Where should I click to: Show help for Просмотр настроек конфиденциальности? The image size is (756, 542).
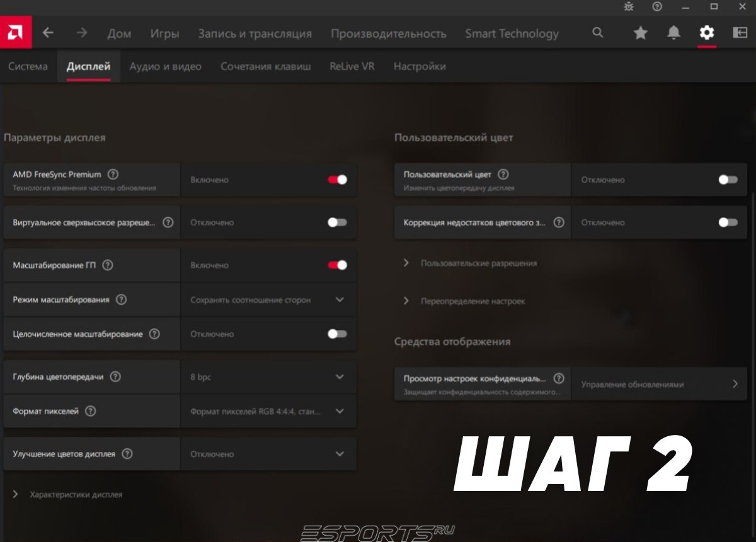point(558,378)
